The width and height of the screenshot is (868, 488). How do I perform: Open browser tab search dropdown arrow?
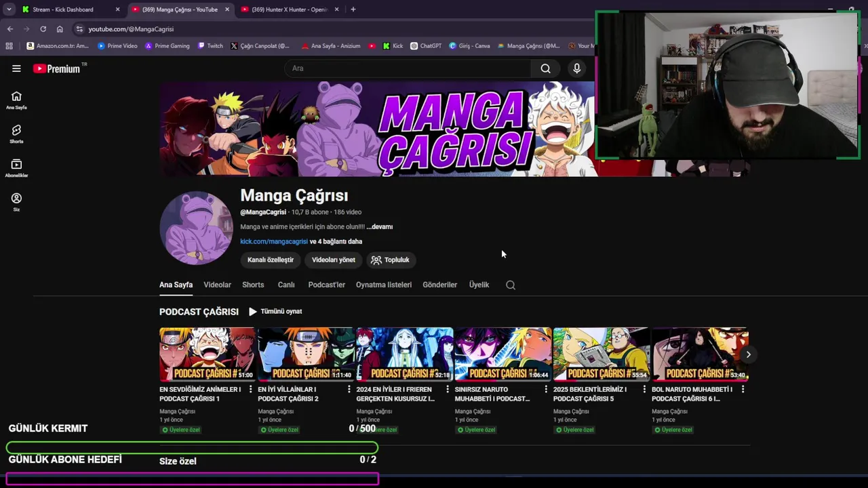(9, 9)
